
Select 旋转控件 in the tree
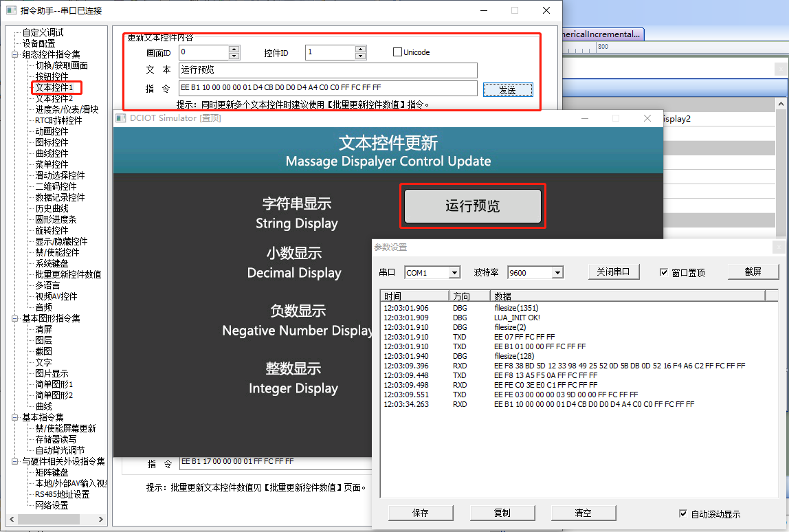tap(52, 230)
